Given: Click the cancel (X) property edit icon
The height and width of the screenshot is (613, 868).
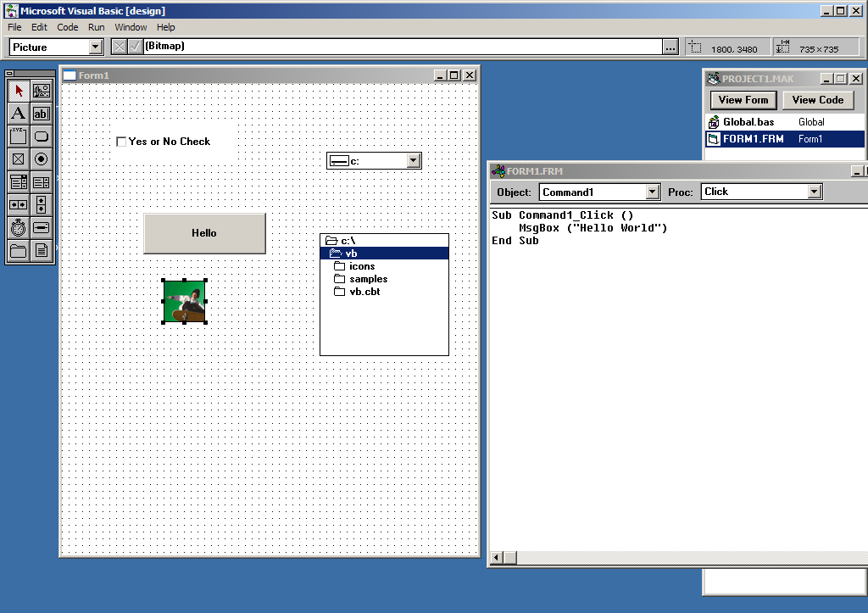Looking at the screenshot, I should (x=119, y=47).
